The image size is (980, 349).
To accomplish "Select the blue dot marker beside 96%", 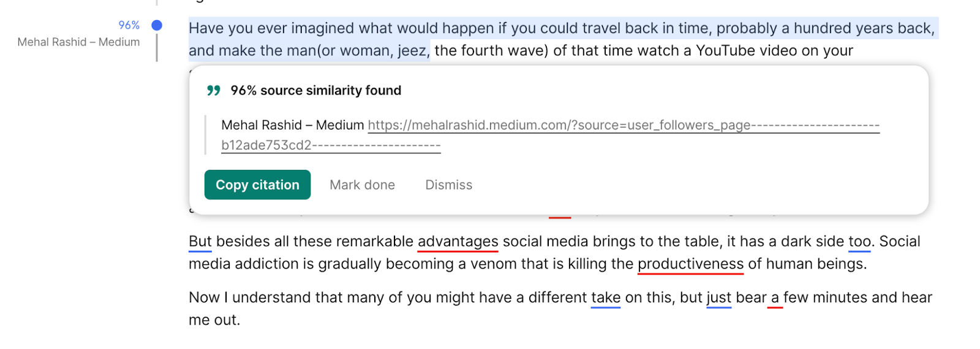I will tap(157, 25).
